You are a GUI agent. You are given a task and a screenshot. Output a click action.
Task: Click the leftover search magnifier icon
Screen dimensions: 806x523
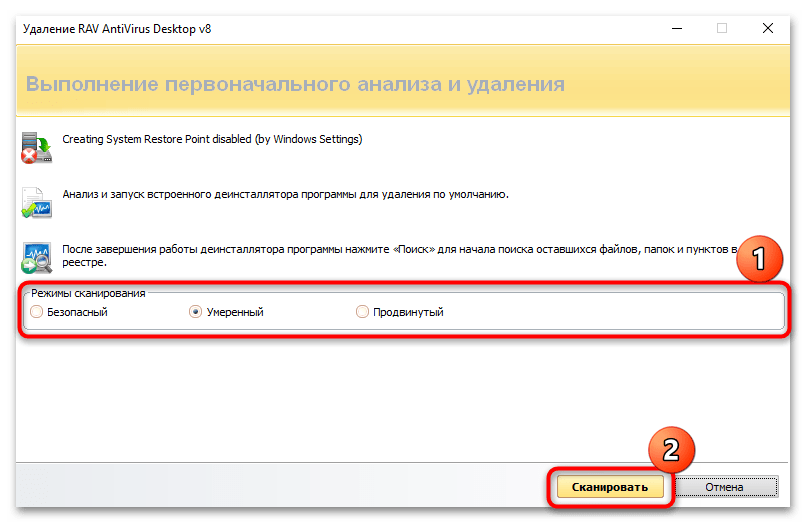[36, 258]
